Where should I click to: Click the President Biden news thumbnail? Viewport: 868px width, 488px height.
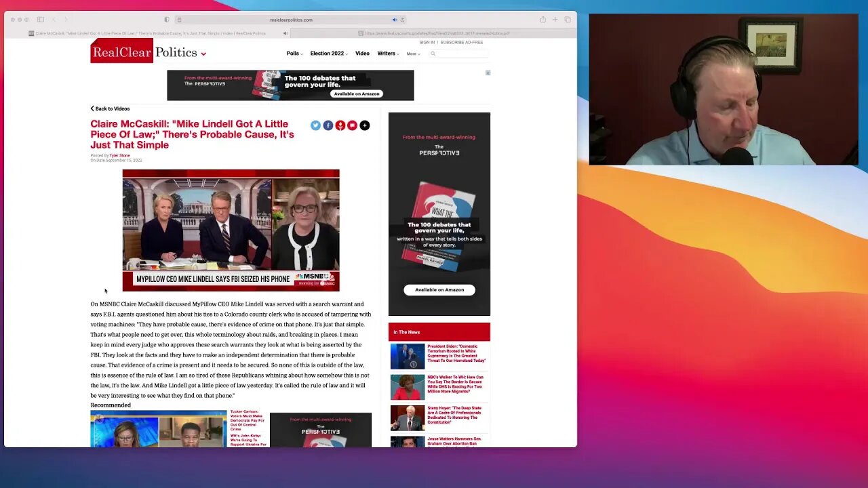tap(408, 357)
